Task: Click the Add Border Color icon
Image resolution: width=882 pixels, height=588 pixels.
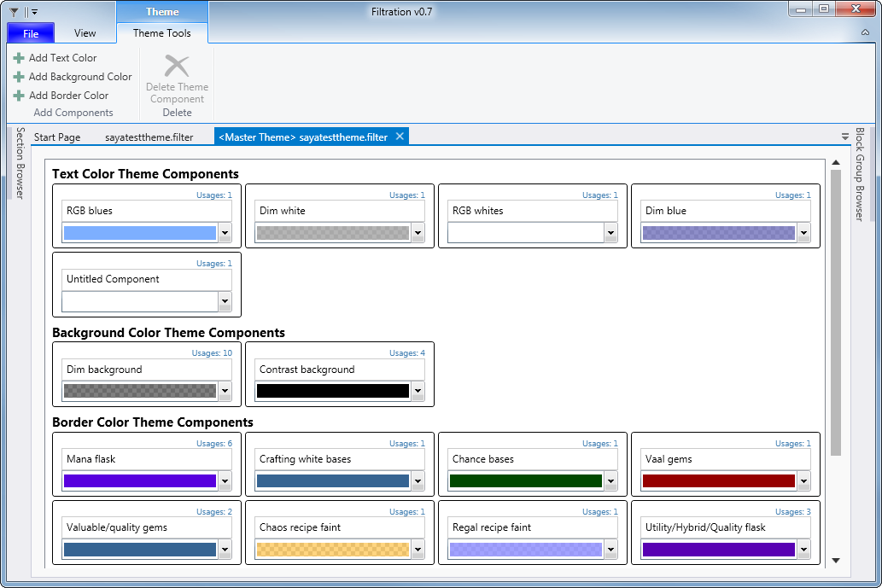Action: tap(18, 95)
